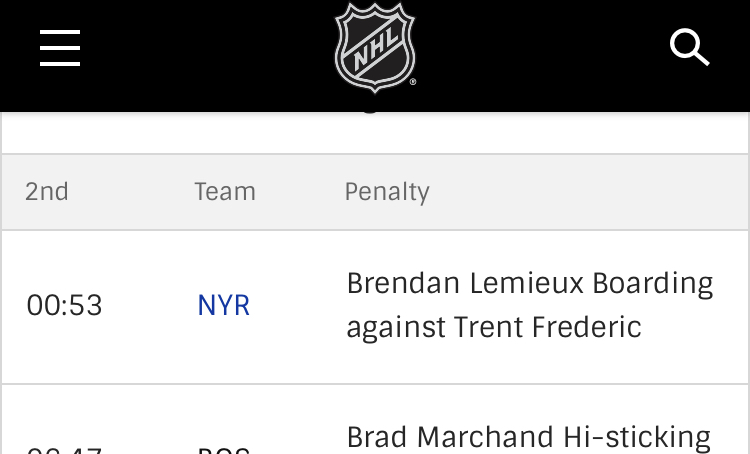Click the "Team" column header

coord(225,192)
